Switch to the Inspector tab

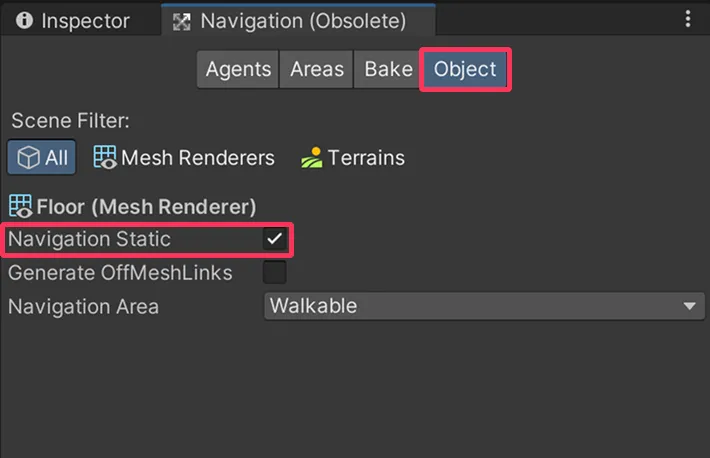tap(73, 21)
